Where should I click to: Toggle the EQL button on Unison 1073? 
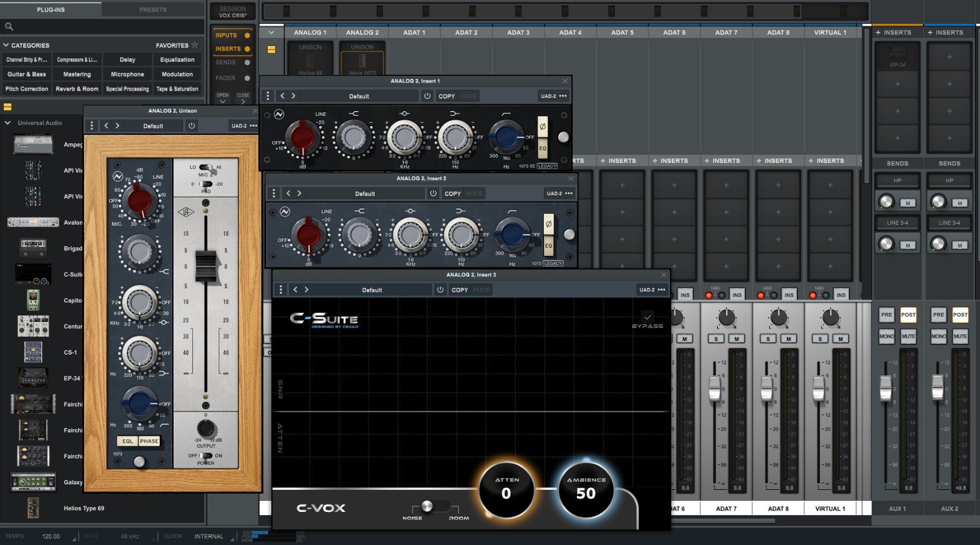pyautogui.click(x=127, y=441)
